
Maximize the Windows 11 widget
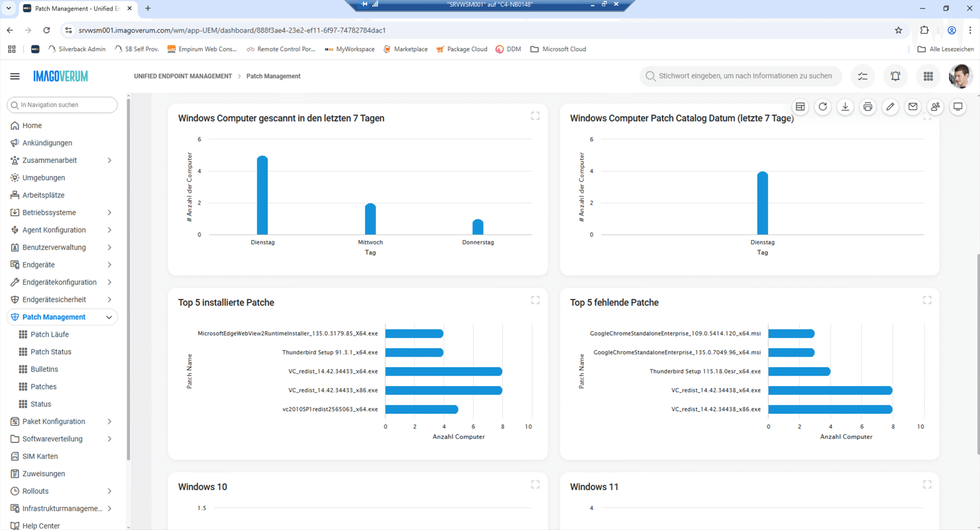(x=927, y=484)
